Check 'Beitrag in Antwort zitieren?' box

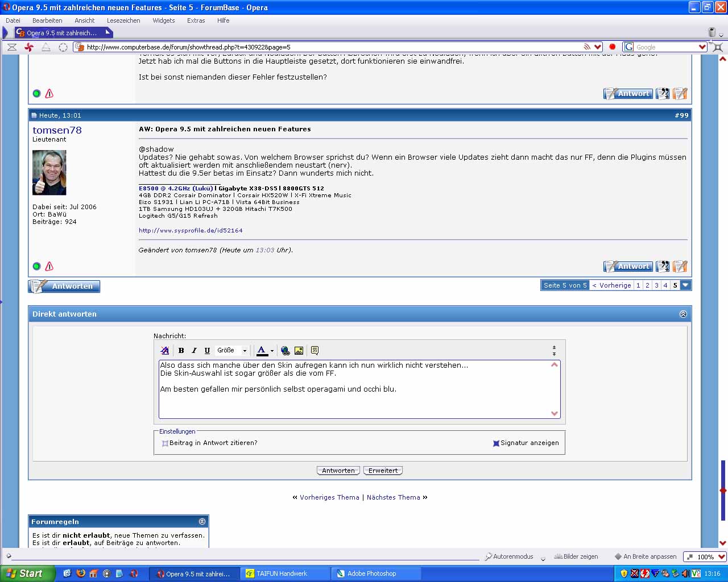pos(165,443)
